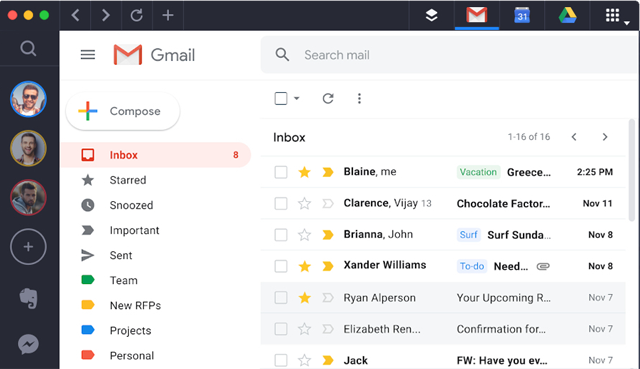The width and height of the screenshot is (640, 369).
Task: Click the search magnifier in Search mail
Action: pos(282,55)
